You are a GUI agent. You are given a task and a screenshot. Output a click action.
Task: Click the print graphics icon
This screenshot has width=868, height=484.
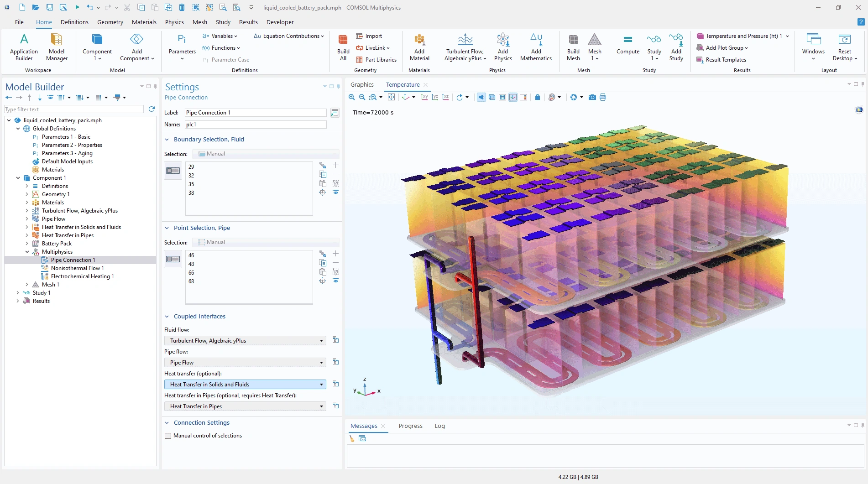point(603,97)
